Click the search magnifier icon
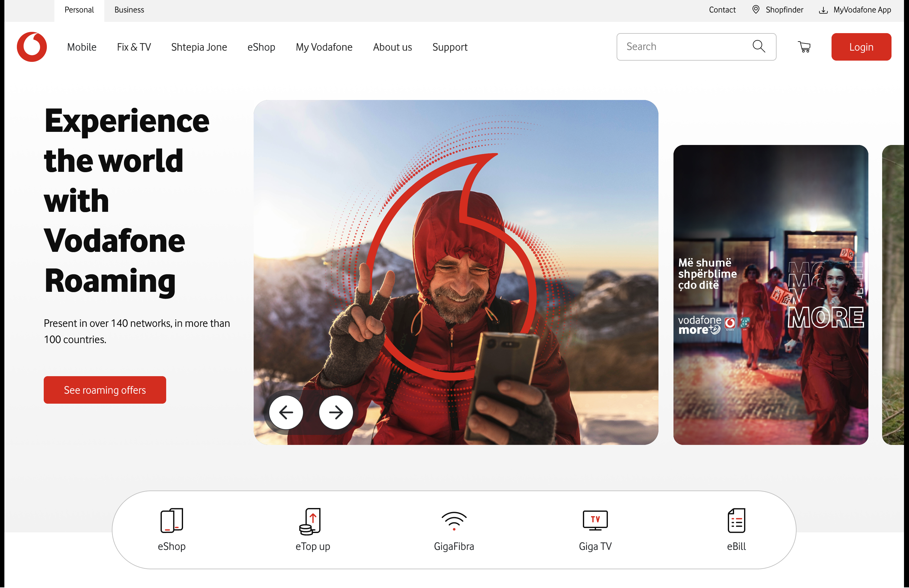This screenshot has width=909, height=588. tap(758, 46)
